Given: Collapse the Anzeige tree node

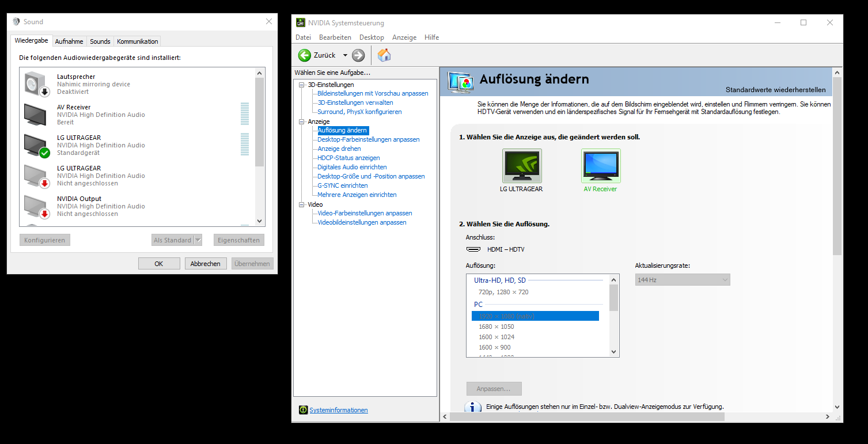Looking at the screenshot, I should pyautogui.click(x=301, y=122).
